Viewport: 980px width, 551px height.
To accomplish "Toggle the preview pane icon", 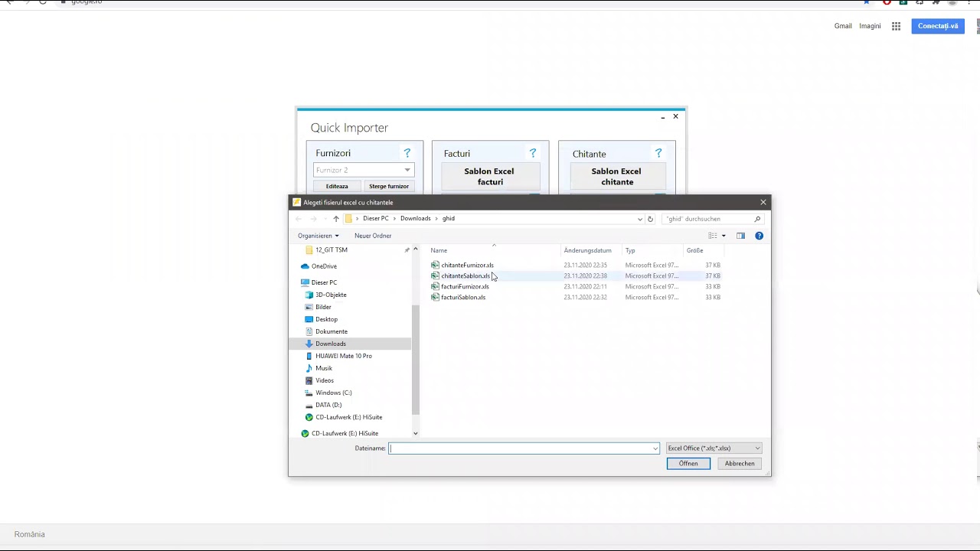I will [x=740, y=236].
